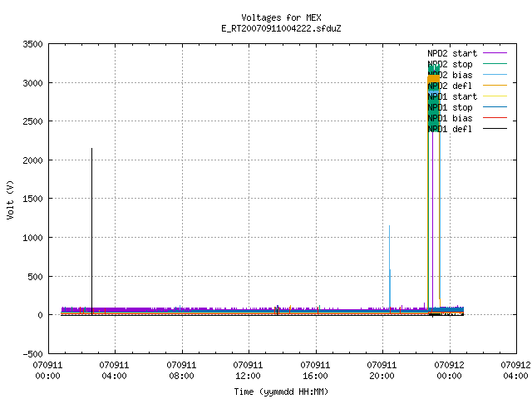Select the "NPD1 defl" legend label
Screen dimensions: 532x399
[450, 130]
